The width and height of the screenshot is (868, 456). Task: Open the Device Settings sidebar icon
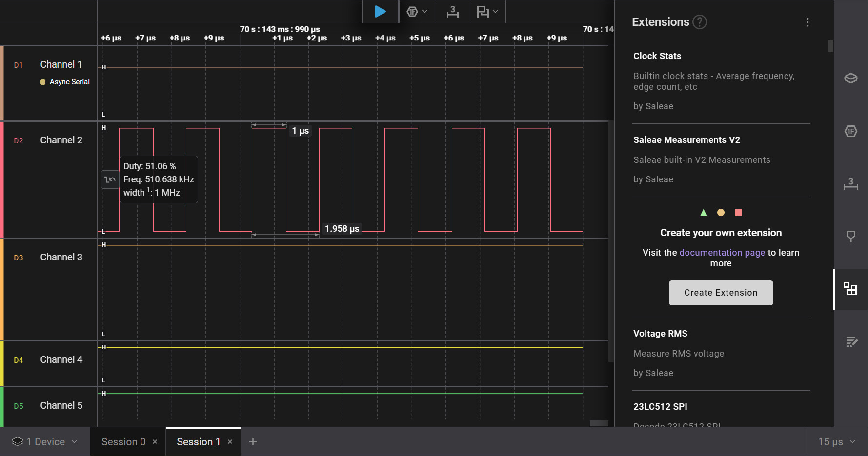click(x=850, y=78)
